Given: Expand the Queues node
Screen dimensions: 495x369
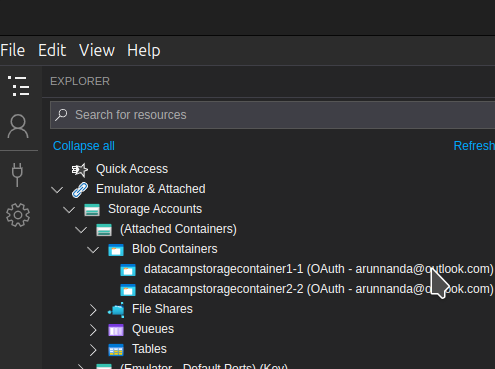Looking at the screenshot, I should point(93,330).
